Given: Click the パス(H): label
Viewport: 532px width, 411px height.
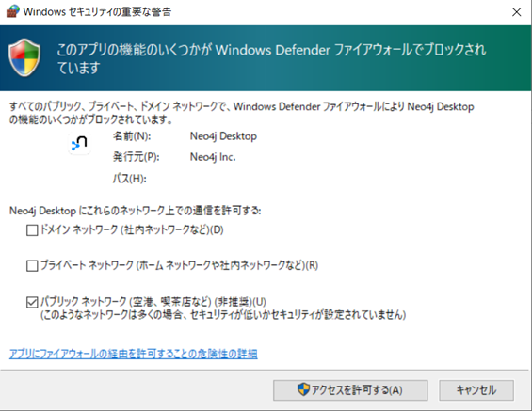Looking at the screenshot, I should click(129, 179).
